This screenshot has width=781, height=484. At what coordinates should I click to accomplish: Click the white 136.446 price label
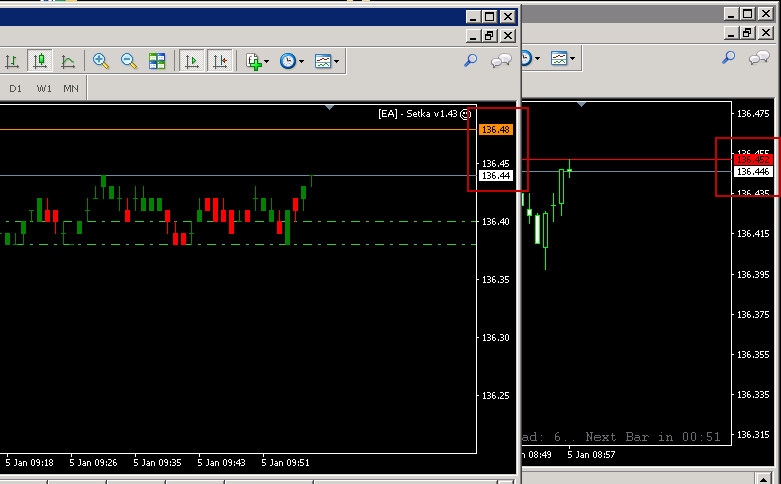[753, 171]
